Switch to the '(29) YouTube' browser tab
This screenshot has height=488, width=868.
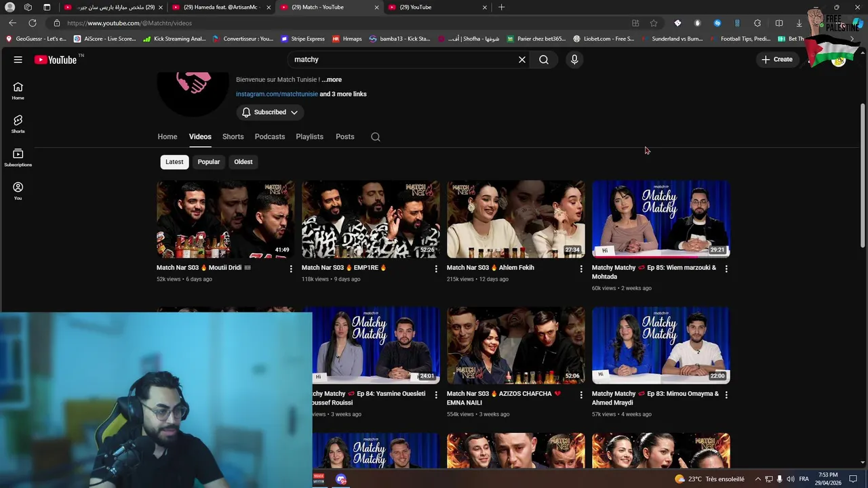tap(437, 7)
